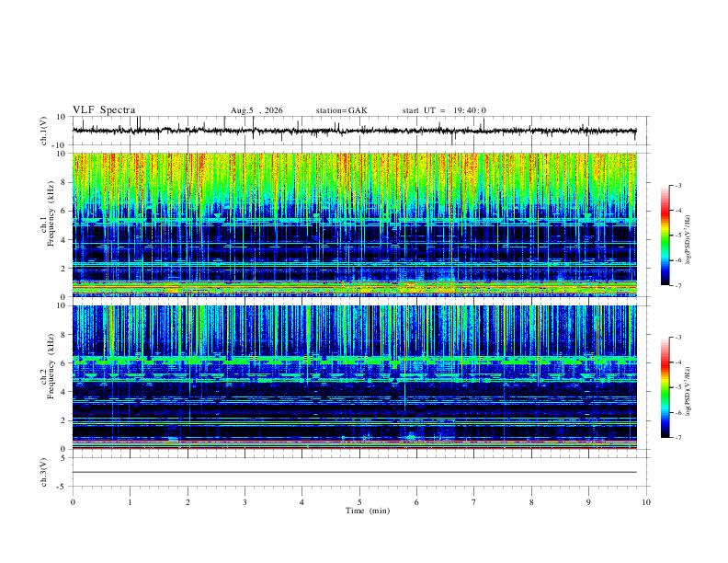Select the start UT 19:40:0 time label

tap(444, 110)
